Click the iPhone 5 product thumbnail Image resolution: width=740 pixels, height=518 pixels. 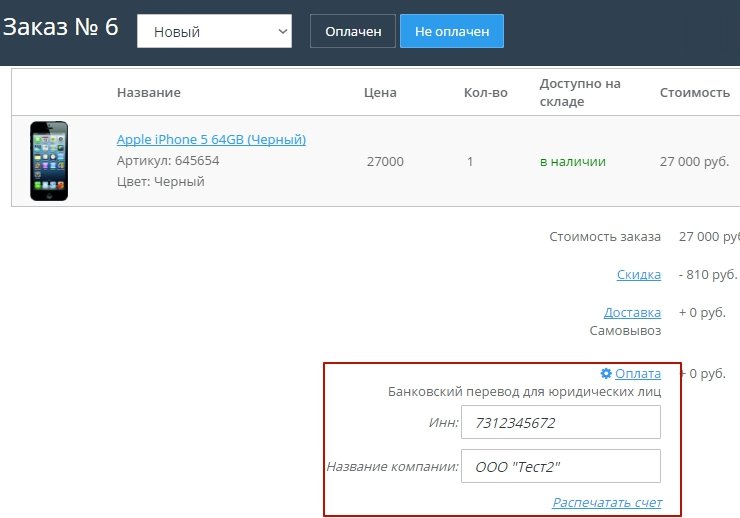(49, 161)
